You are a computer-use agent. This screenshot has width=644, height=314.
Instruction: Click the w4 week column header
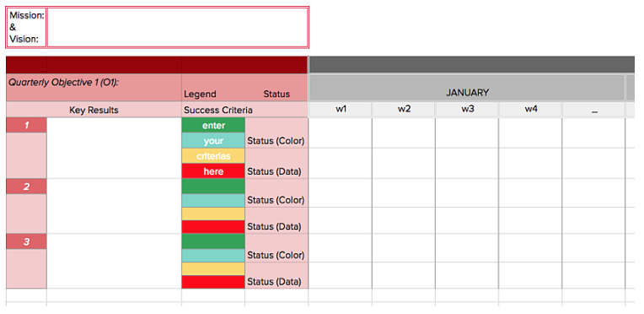pyautogui.click(x=530, y=110)
